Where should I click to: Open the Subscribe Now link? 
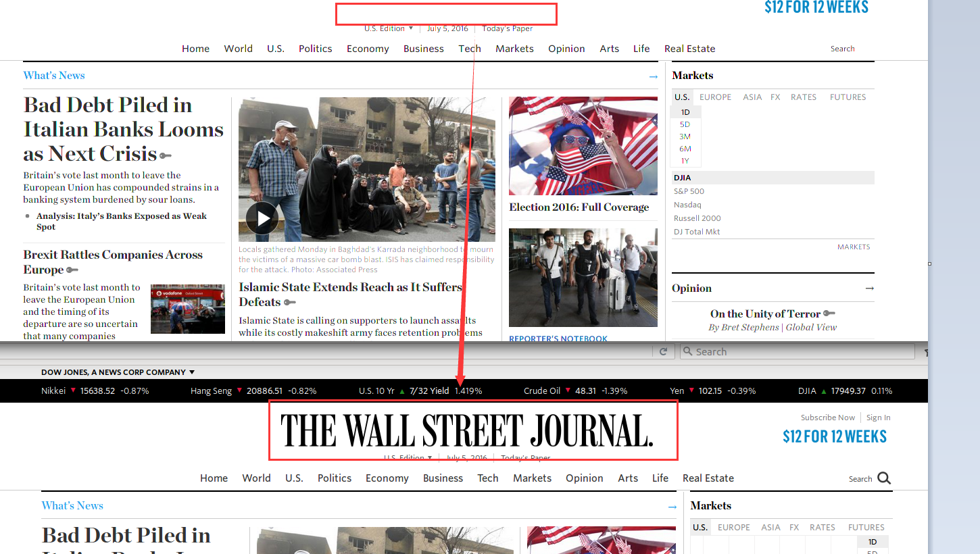tap(827, 418)
